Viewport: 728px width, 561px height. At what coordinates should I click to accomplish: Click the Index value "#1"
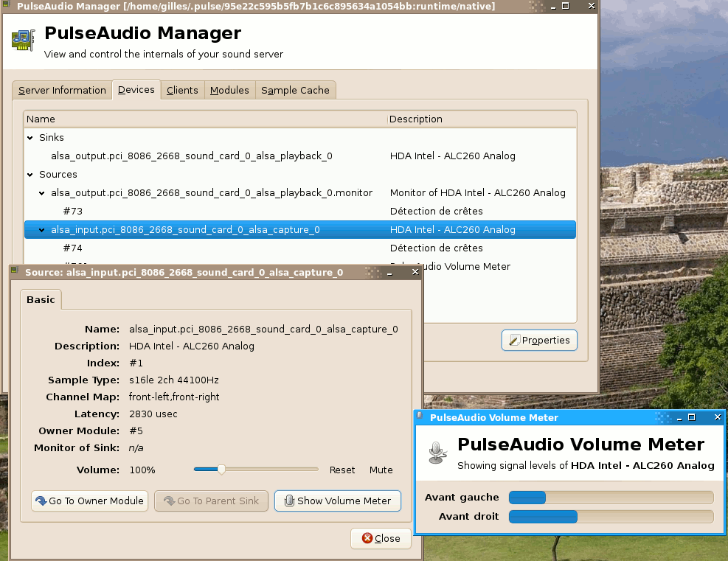coord(136,363)
